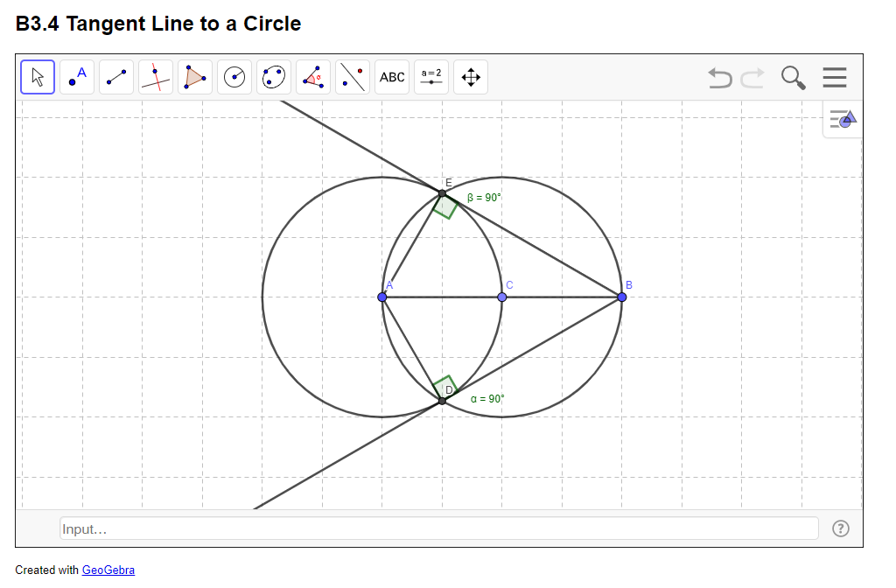Select the ABC Text tool
The image size is (896, 588).
pyautogui.click(x=391, y=77)
